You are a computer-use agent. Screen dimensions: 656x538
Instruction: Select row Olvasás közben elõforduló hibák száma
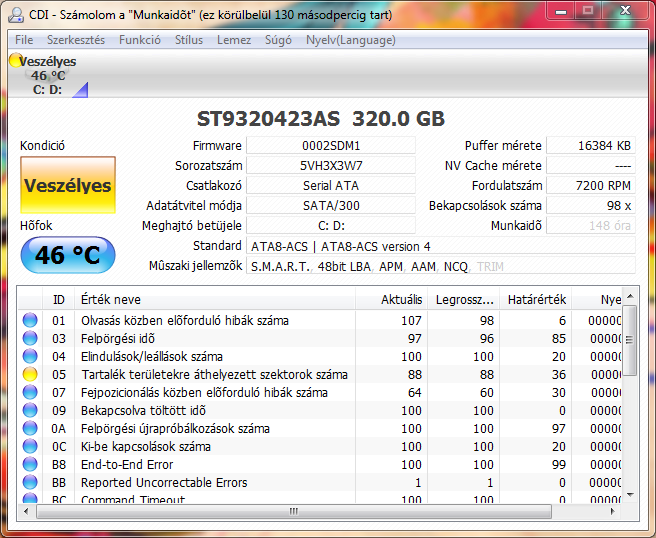[x=320, y=320]
